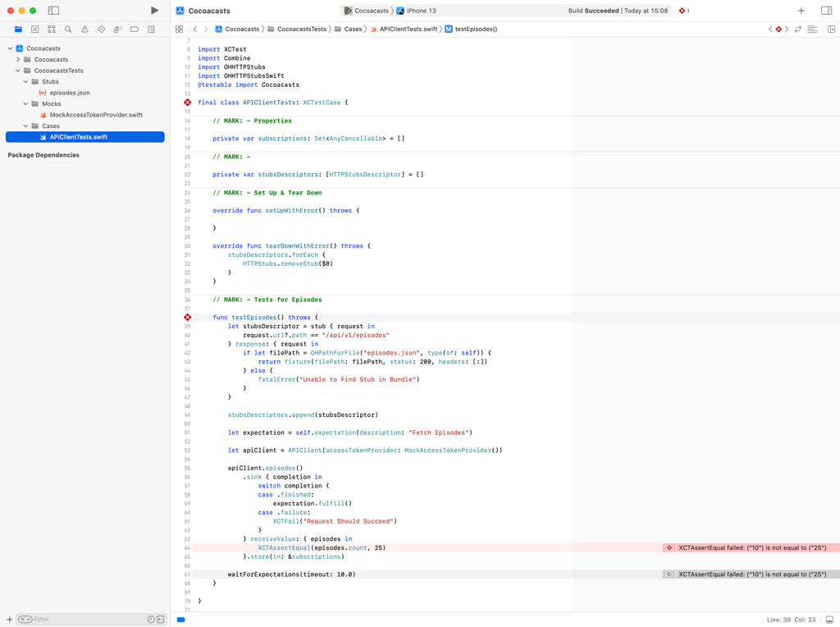Click the Run button to build
The width and height of the screenshot is (840, 627).
154,10
